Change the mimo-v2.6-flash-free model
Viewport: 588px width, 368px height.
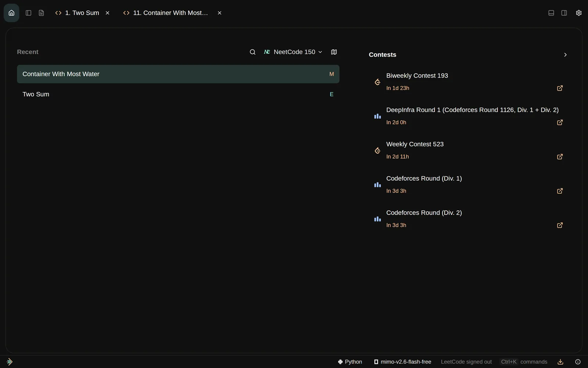coord(402,362)
